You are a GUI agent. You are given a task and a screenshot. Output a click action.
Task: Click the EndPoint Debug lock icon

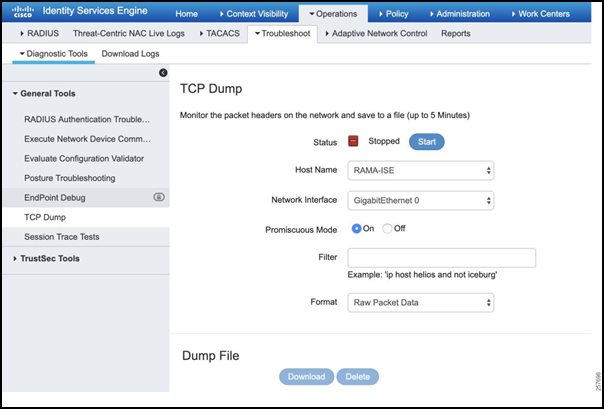(159, 197)
